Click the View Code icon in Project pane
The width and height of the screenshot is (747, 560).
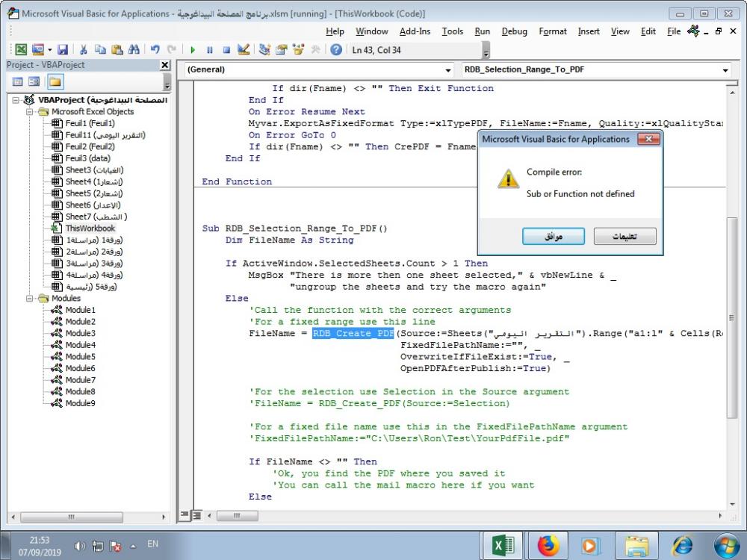click(18, 82)
